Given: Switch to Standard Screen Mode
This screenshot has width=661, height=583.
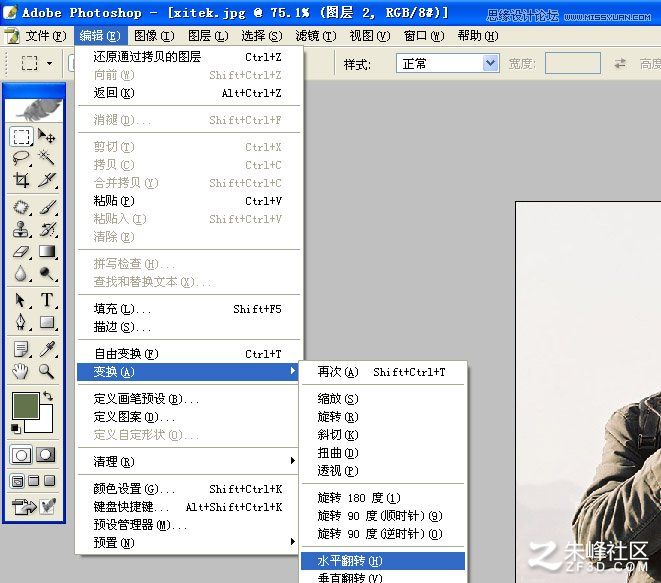Looking at the screenshot, I should point(17,481).
